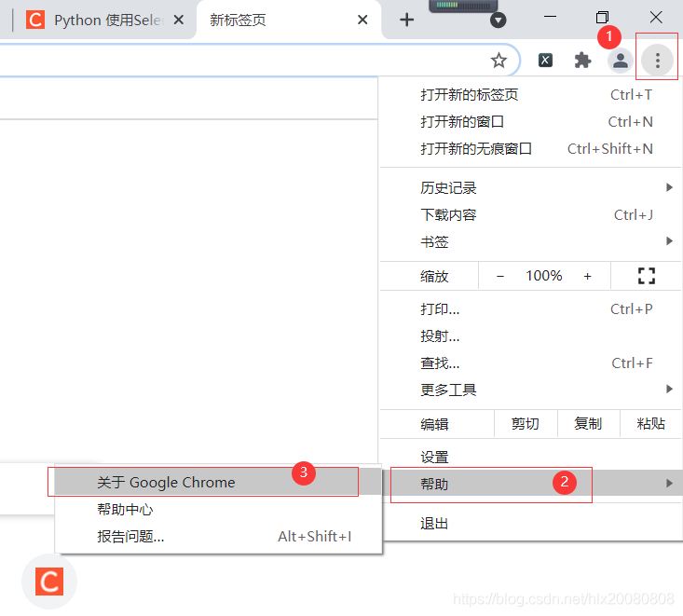This screenshot has height=616, width=683.
Task: Click the three-dot Chrome menu button
Action: tap(657, 61)
